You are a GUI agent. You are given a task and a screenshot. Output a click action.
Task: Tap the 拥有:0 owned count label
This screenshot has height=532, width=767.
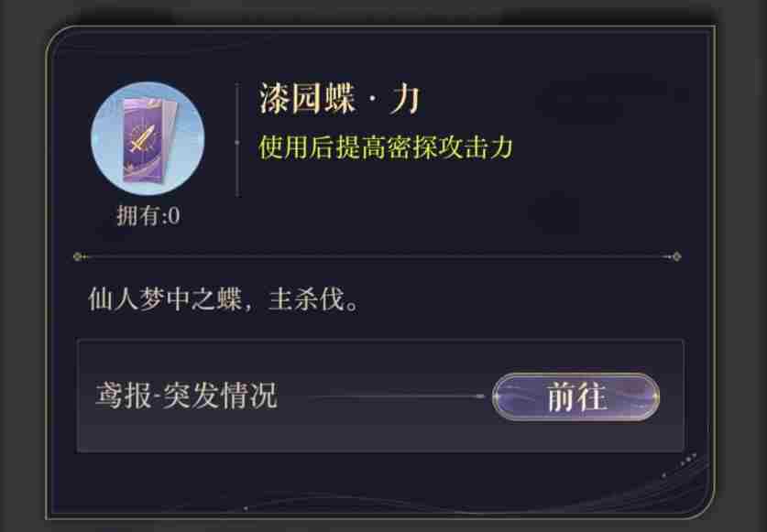tap(148, 215)
